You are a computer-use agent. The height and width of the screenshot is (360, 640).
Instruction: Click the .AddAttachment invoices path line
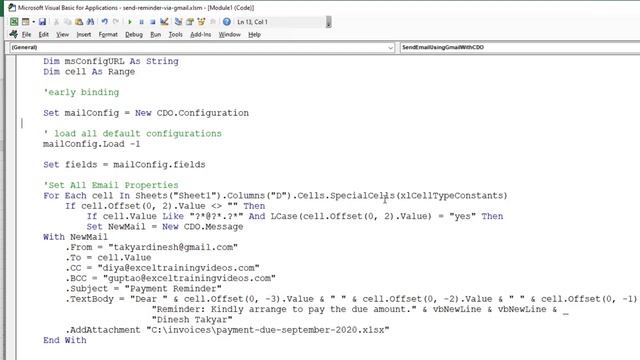(227, 330)
